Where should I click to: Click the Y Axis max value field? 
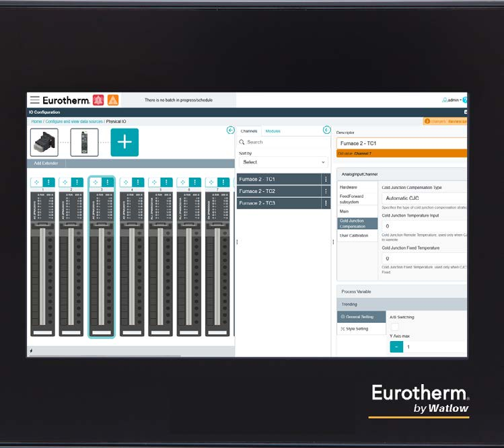pyautogui.click(x=435, y=347)
